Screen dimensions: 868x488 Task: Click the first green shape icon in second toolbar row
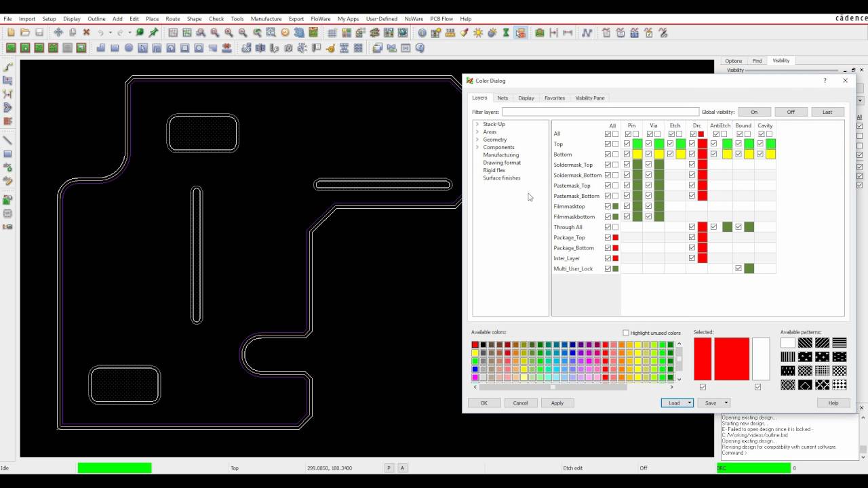click(x=11, y=48)
